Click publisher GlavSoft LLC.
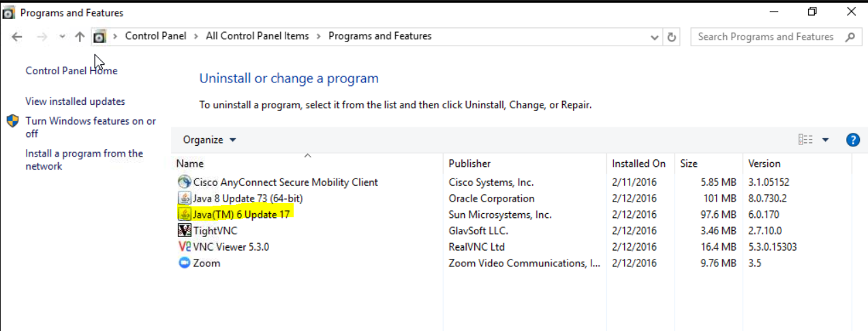 [478, 231]
